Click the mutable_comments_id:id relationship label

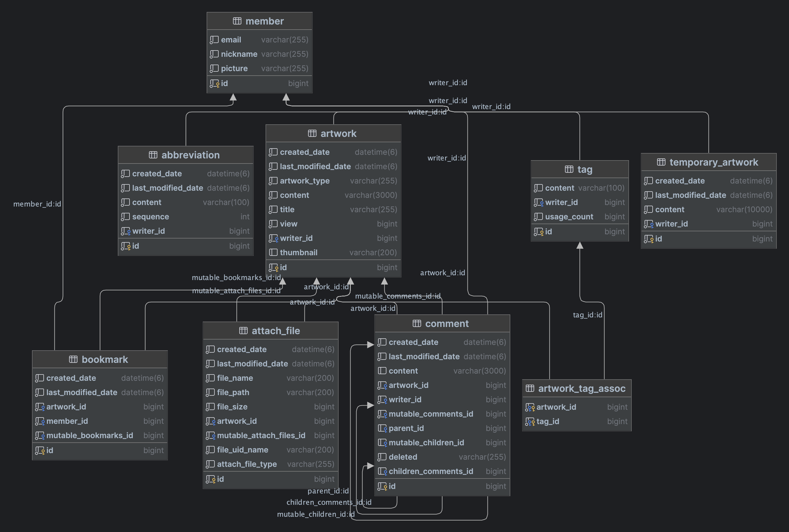pyautogui.click(x=397, y=296)
